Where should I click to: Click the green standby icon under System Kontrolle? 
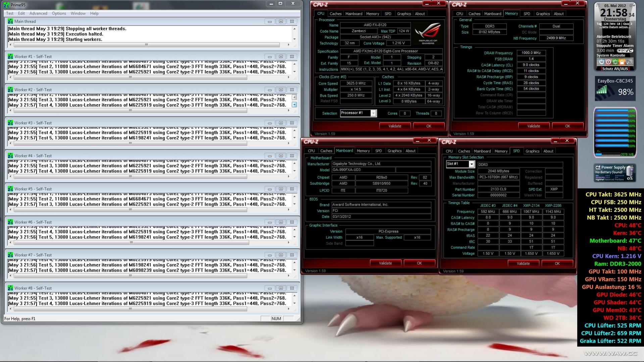point(615,62)
